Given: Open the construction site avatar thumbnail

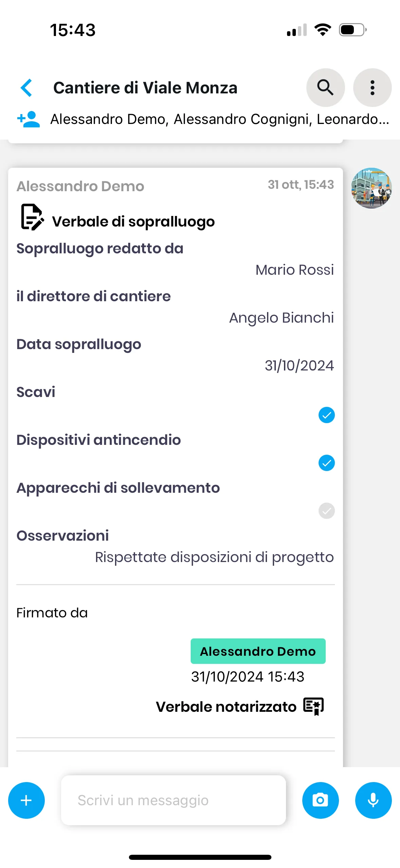Looking at the screenshot, I should (372, 188).
